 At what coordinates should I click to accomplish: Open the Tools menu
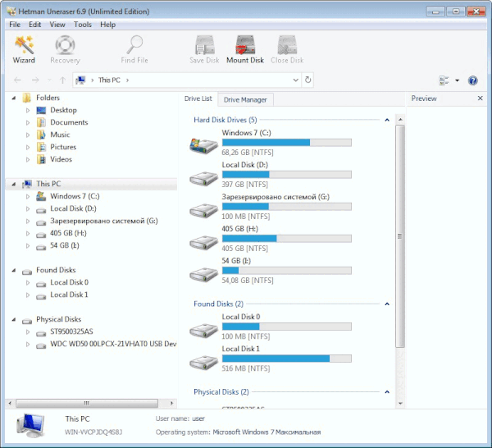(x=83, y=25)
